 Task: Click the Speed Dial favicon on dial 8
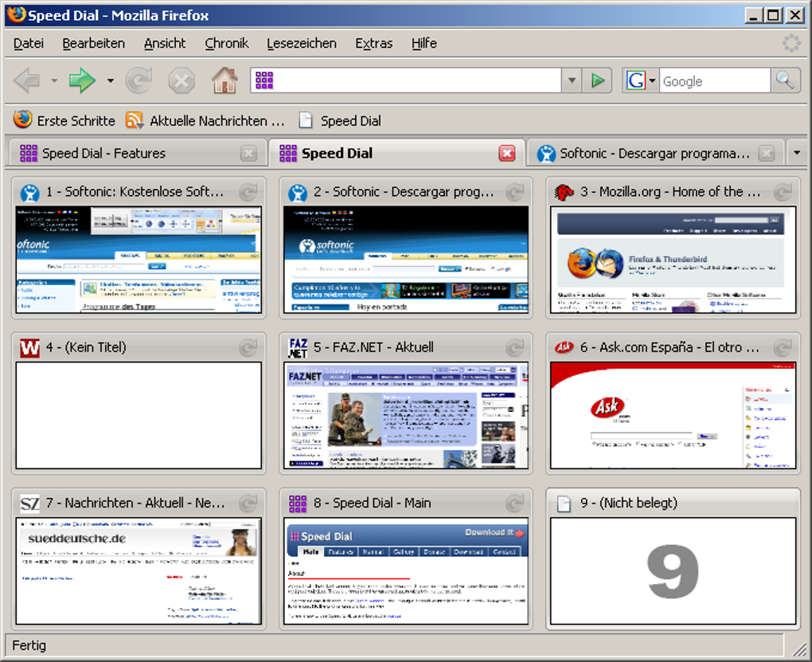tap(298, 503)
